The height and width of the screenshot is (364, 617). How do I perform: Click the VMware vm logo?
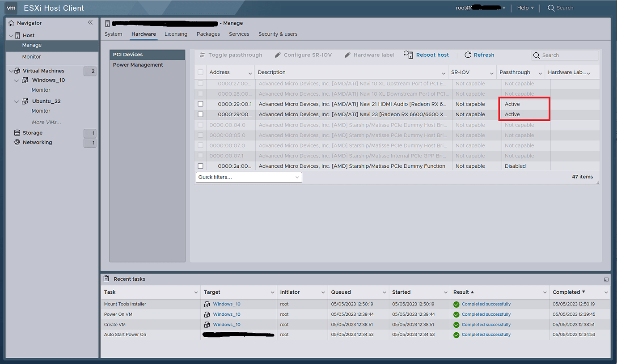(x=11, y=8)
